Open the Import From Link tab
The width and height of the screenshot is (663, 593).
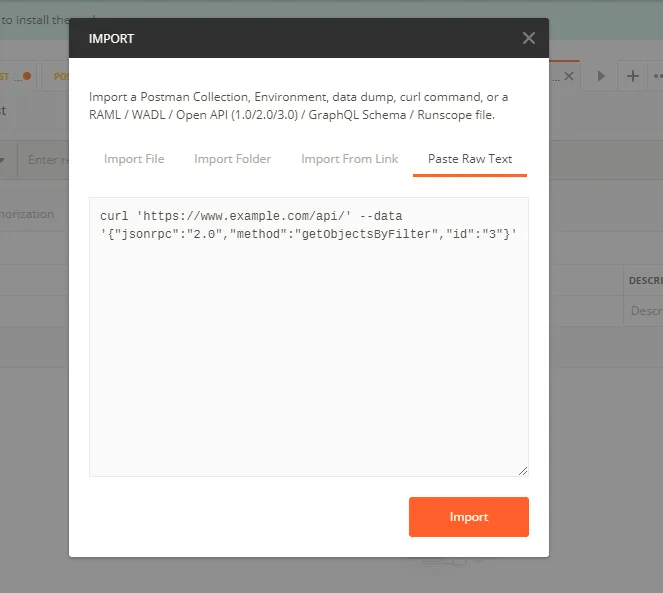(x=349, y=159)
